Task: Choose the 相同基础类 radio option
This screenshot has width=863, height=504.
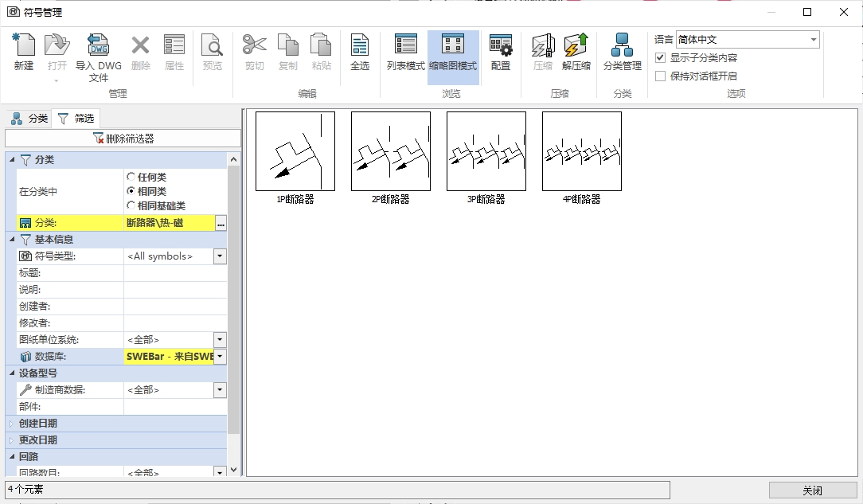Action: pyautogui.click(x=131, y=206)
